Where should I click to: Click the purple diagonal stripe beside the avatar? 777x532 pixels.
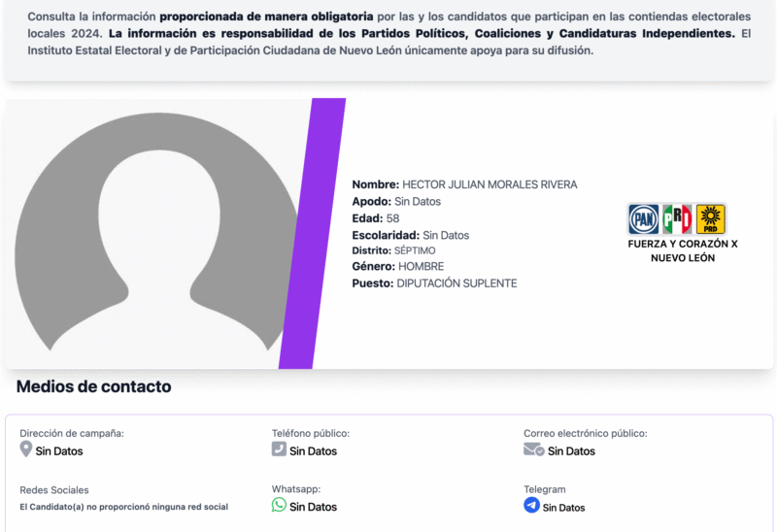311,233
